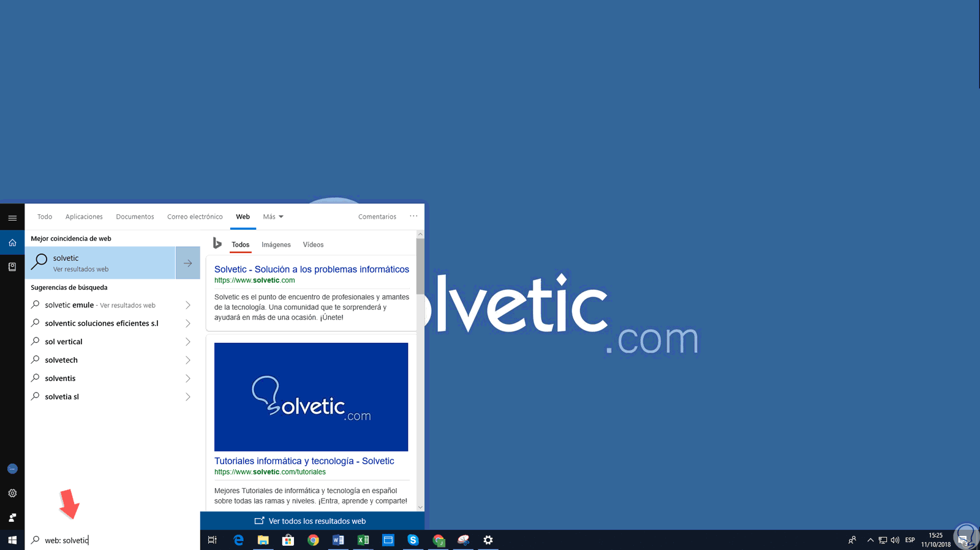This screenshot has height=550, width=980.
Task: Open the People icon in system tray
Action: click(x=852, y=540)
